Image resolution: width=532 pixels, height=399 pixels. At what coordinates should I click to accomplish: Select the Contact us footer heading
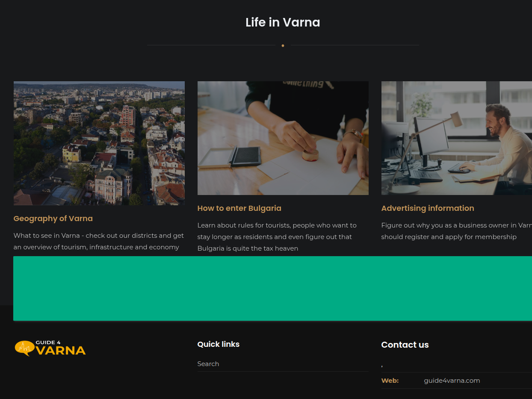(x=405, y=345)
